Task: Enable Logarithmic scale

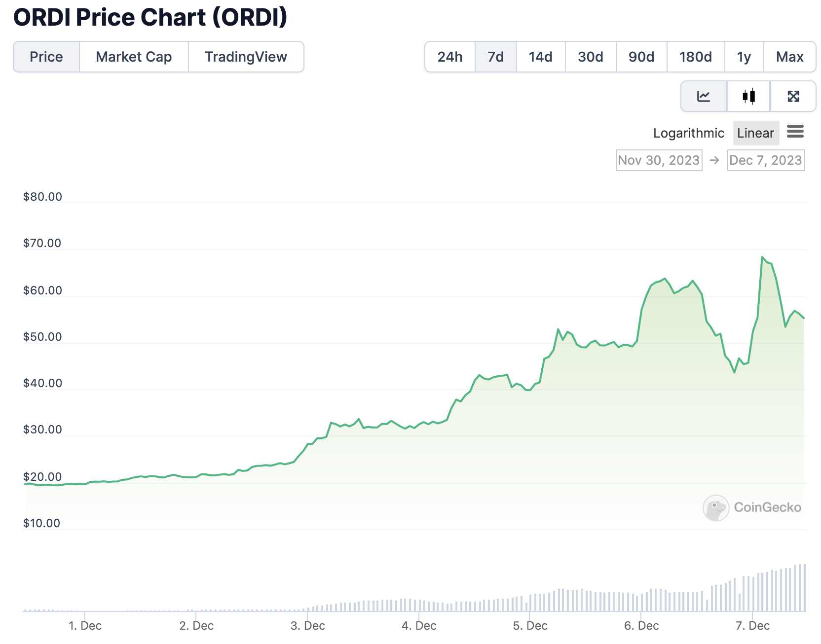Action: (x=688, y=133)
